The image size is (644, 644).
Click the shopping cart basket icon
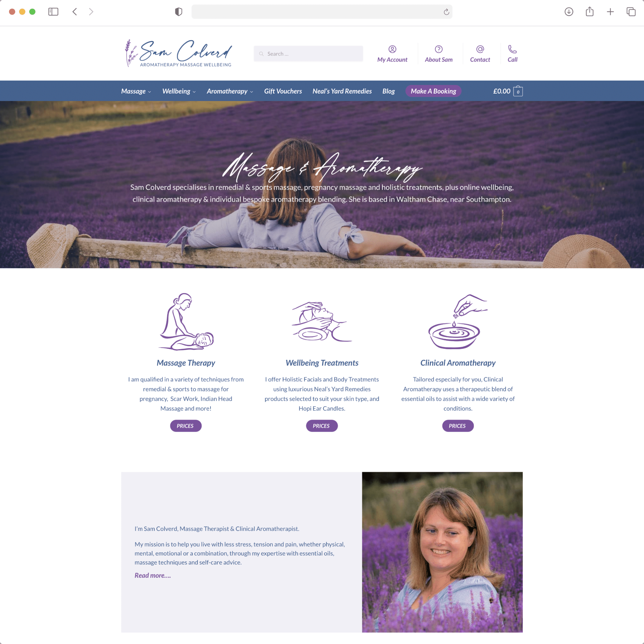coord(518,91)
